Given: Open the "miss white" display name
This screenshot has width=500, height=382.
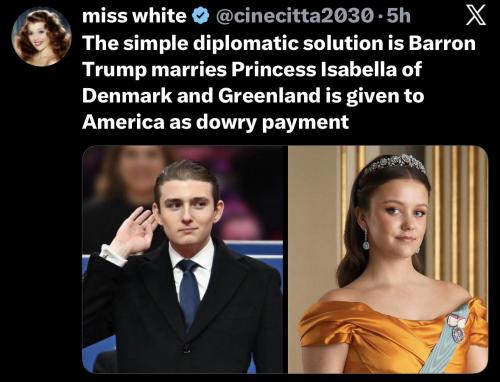Looking at the screenshot, I should (x=134, y=16).
